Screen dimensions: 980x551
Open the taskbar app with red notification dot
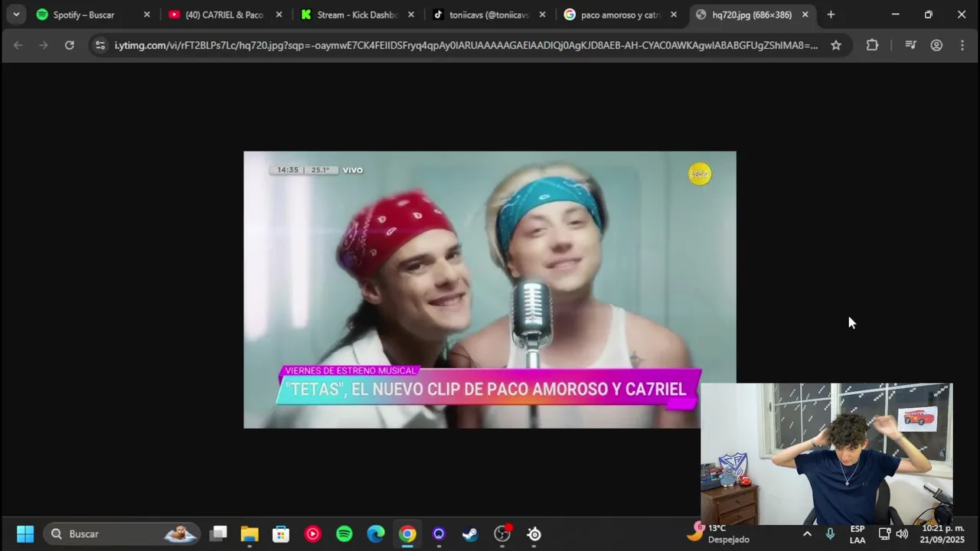503,533
